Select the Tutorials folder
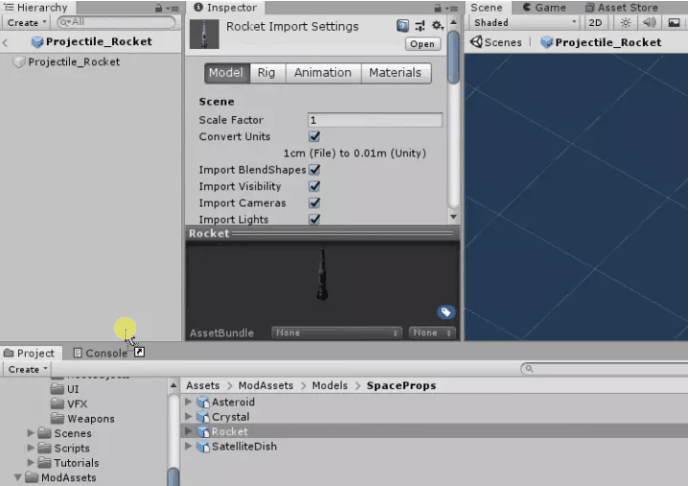Viewport: 691px width, 486px height. [68, 463]
